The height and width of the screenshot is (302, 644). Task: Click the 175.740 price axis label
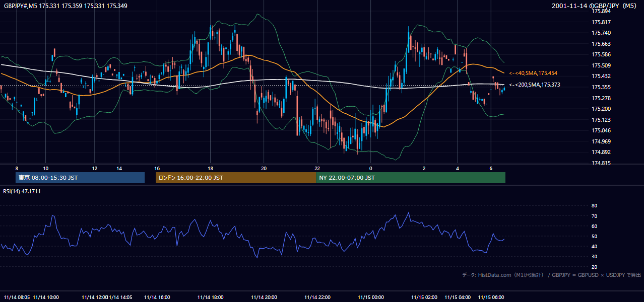pyautogui.click(x=601, y=33)
